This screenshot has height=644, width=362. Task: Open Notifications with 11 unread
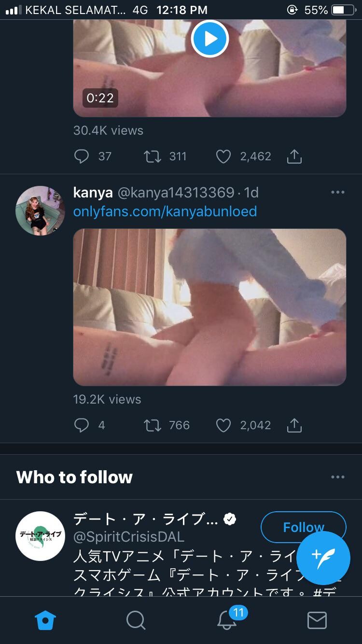pyautogui.click(x=227, y=620)
